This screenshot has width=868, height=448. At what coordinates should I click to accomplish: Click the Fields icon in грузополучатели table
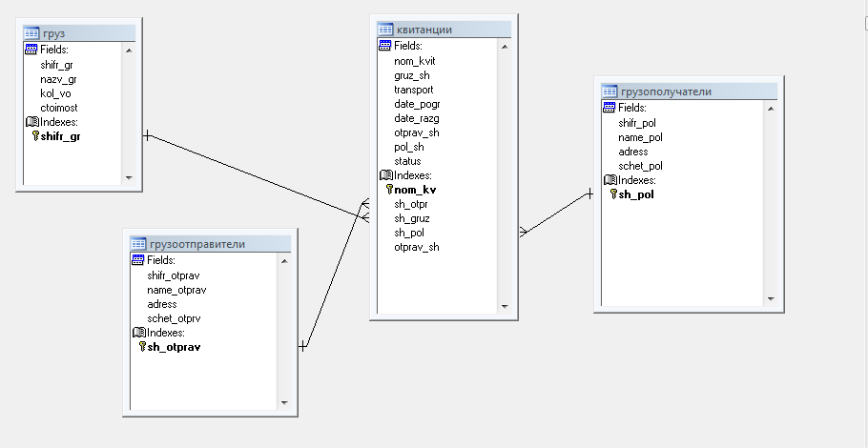point(610,108)
